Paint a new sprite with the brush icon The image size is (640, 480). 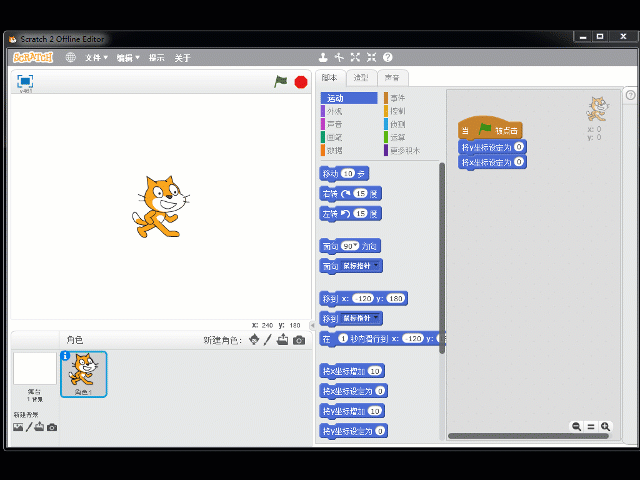[268, 340]
